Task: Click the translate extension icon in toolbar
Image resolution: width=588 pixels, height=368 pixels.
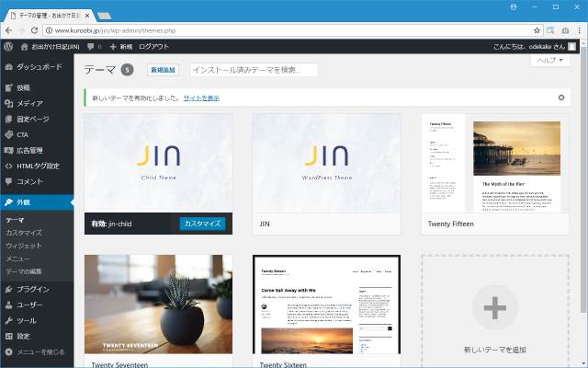Action: [x=550, y=30]
